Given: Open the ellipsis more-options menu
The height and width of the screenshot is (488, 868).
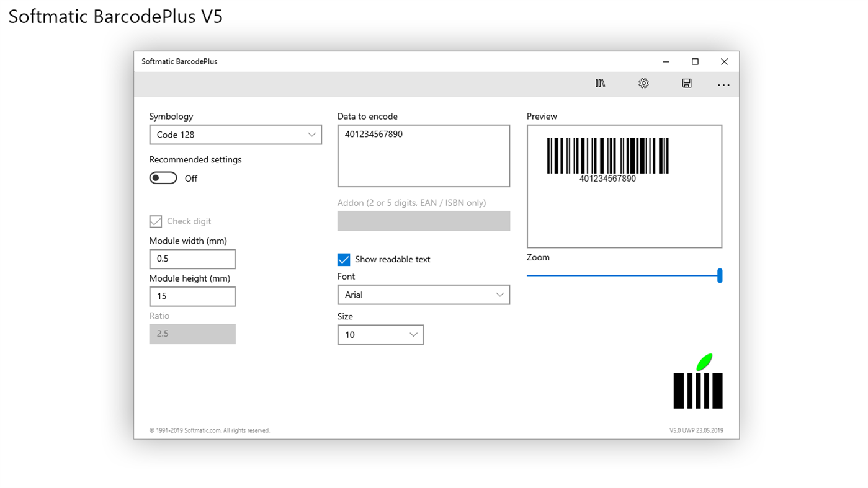Looking at the screenshot, I should (x=723, y=84).
